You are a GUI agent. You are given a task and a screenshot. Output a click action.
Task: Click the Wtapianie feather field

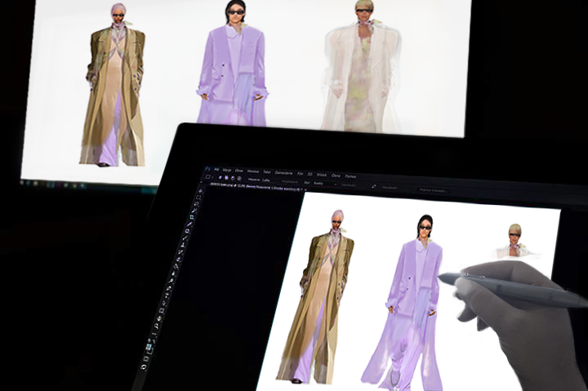(x=266, y=180)
